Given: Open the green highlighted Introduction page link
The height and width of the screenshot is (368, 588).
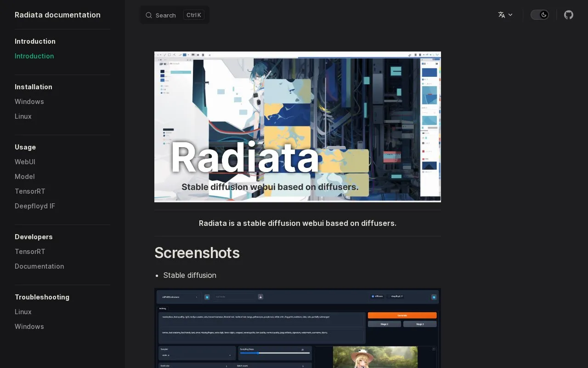Looking at the screenshot, I should (x=34, y=56).
